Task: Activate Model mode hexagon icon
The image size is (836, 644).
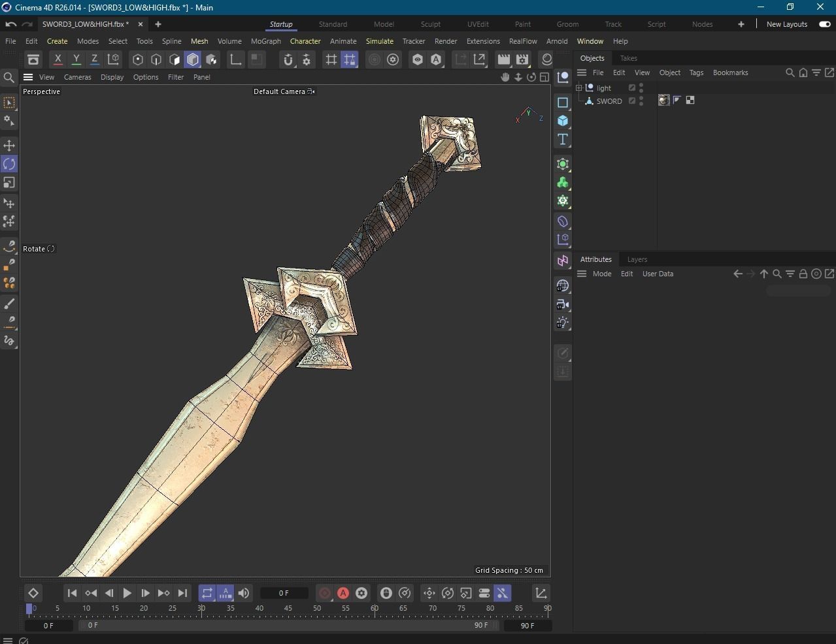Action: [x=193, y=59]
